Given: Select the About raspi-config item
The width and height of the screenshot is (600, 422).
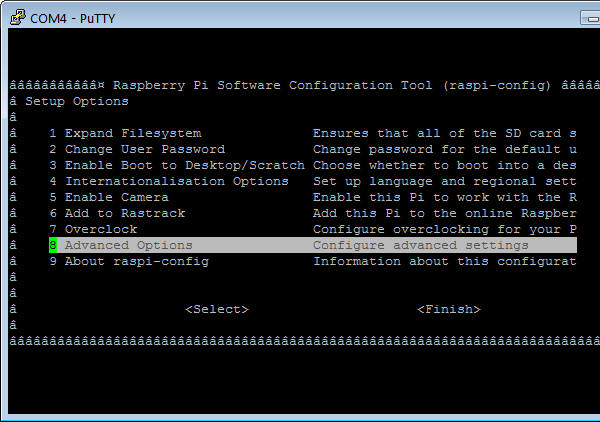Looking at the screenshot, I should (x=136, y=261).
